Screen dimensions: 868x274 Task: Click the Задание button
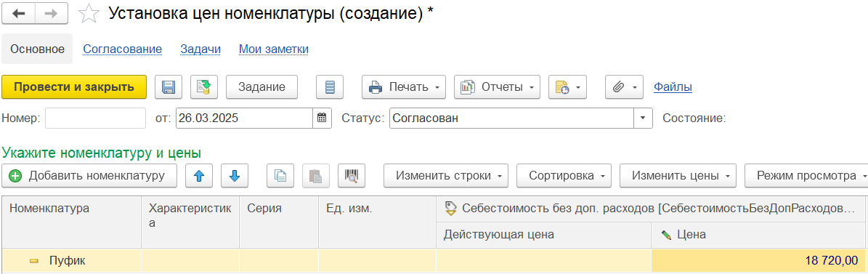coord(261,87)
